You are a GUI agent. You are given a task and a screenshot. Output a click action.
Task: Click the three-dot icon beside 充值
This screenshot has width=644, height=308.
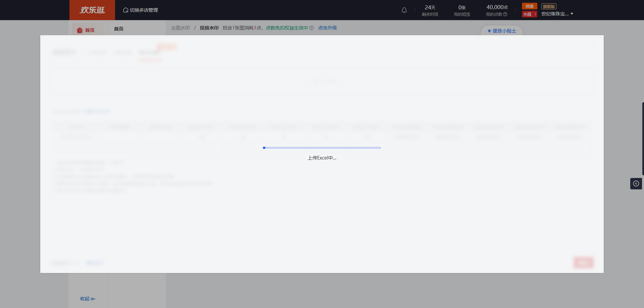point(535,14)
